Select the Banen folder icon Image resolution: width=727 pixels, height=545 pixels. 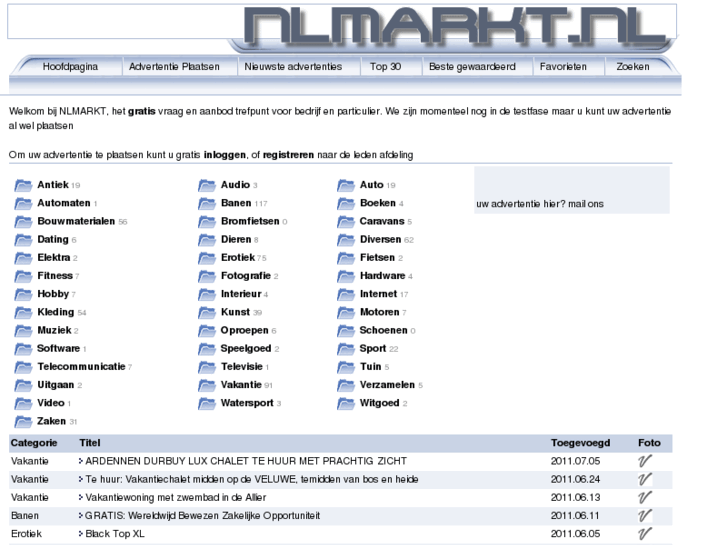[207, 203]
